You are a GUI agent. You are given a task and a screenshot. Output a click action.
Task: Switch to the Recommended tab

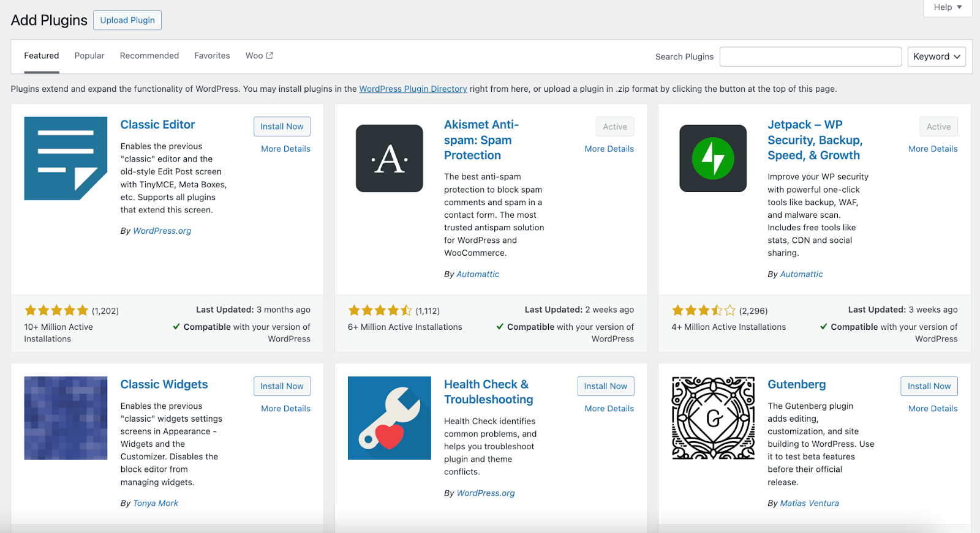click(149, 56)
